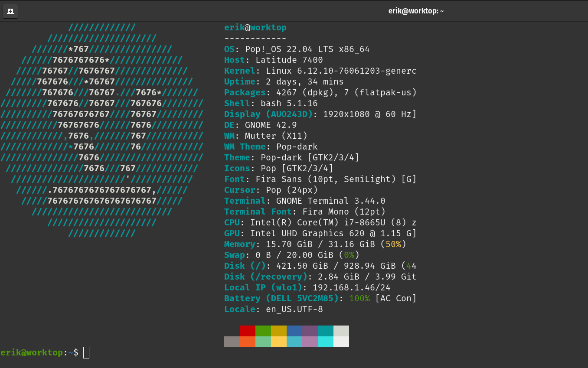
Task: Click "en_US.UTF-8" locale value
Action: click(x=294, y=309)
